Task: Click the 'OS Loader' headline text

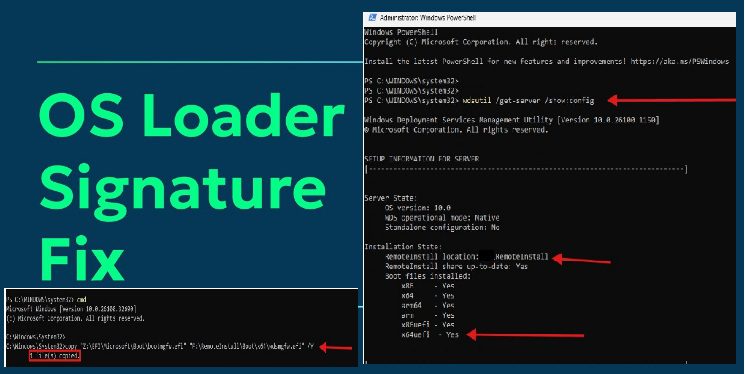Action: 191,116
